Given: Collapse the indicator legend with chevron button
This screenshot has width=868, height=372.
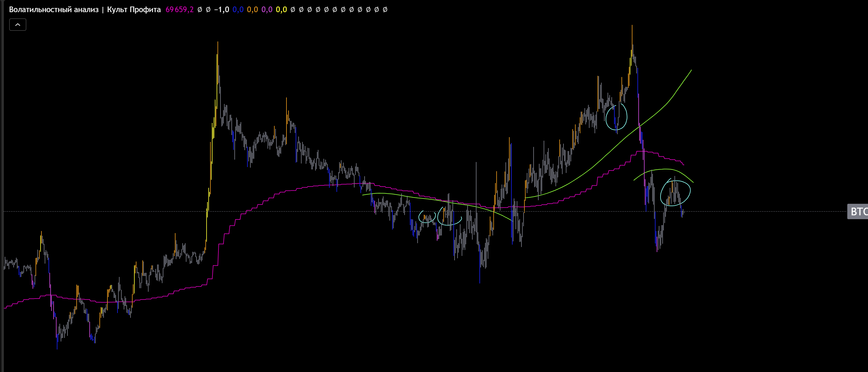Looking at the screenshot, I should pyautogui.click(x=17, y=25).
